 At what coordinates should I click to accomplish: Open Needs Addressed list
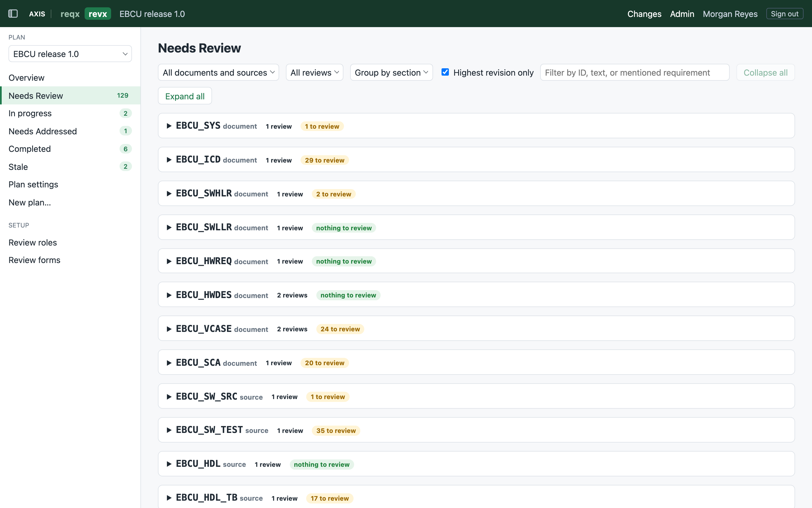pos(70,131)
